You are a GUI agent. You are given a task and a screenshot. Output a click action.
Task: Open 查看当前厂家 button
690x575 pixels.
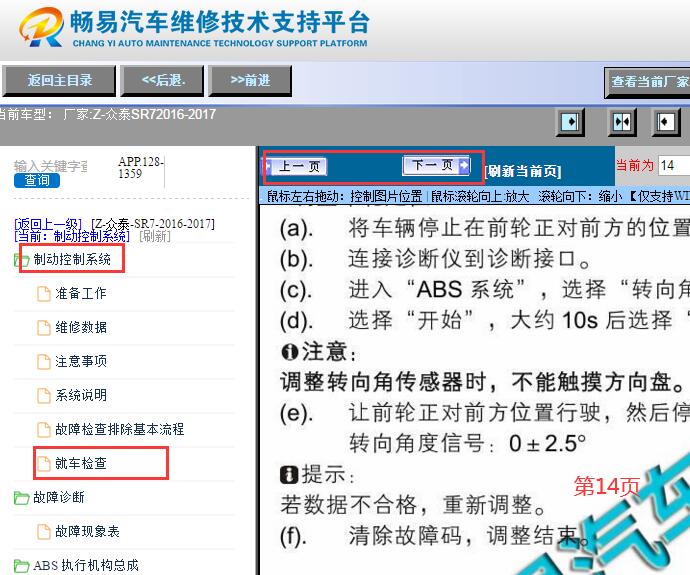[x=647, y=82]
